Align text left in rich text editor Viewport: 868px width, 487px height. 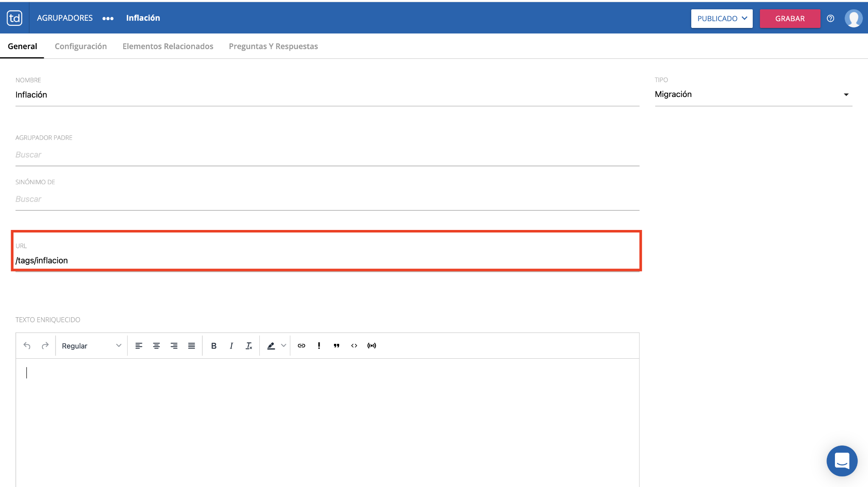pos(139,346)
